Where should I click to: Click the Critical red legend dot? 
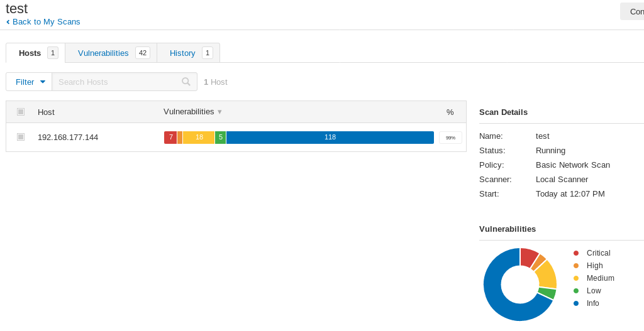point(576,253)
